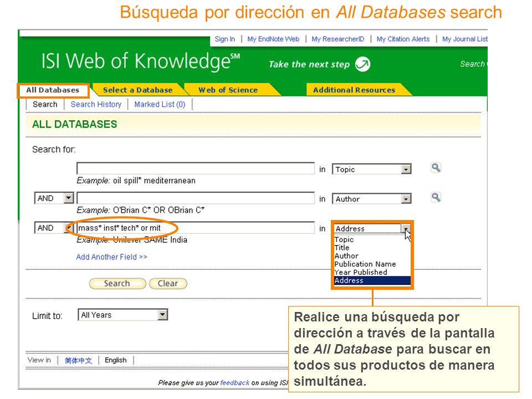
Task: Click the Sign In link
Action: pyautogui.click(x=224, y=39)
